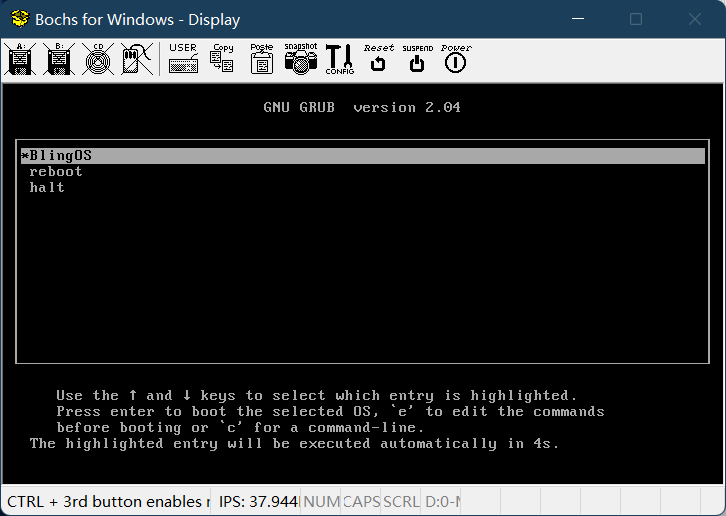Click the SCRL indicator in status bar
This screenshot has width=726, height=516.
(401, 502)
